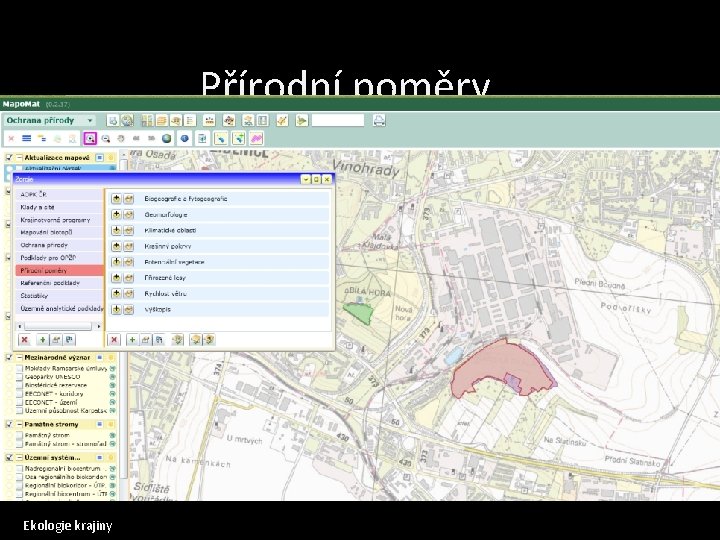The height and width of the screenshot is (540, 720).
Task: Click yellow color square of Mezinárodní význam
Action: pyautogui.click(x=110, y=357)
